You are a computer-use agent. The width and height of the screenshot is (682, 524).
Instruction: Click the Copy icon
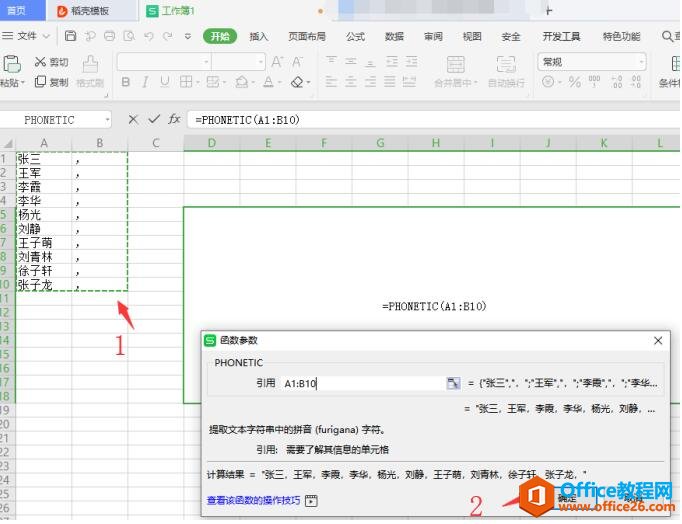tap(39, 83)
